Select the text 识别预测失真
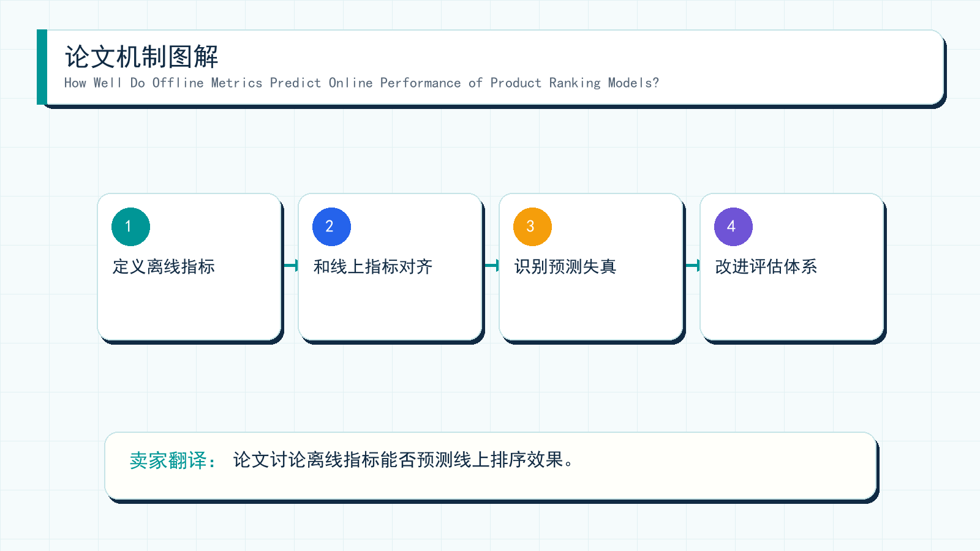Image resolution: width=980 pixels, height=551 pixels. click(565, 266)
